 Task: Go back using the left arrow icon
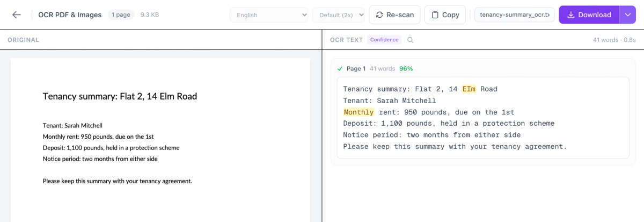17,15
